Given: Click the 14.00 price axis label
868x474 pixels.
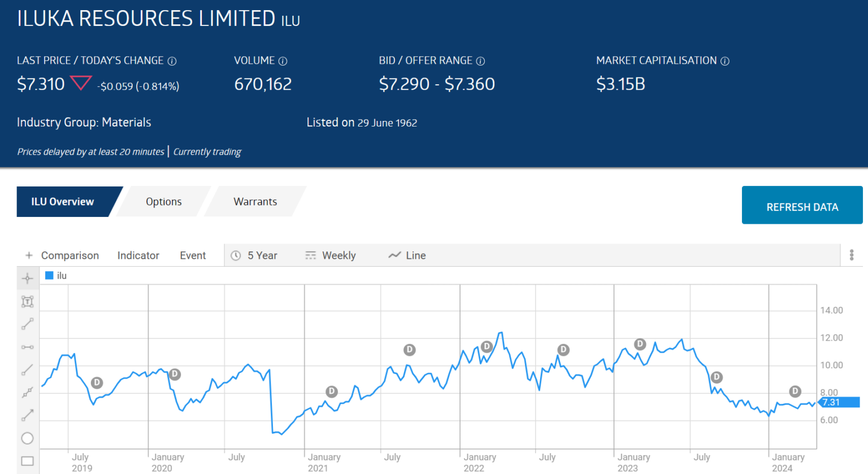Looking at the screenshot, I should point(831,310).
